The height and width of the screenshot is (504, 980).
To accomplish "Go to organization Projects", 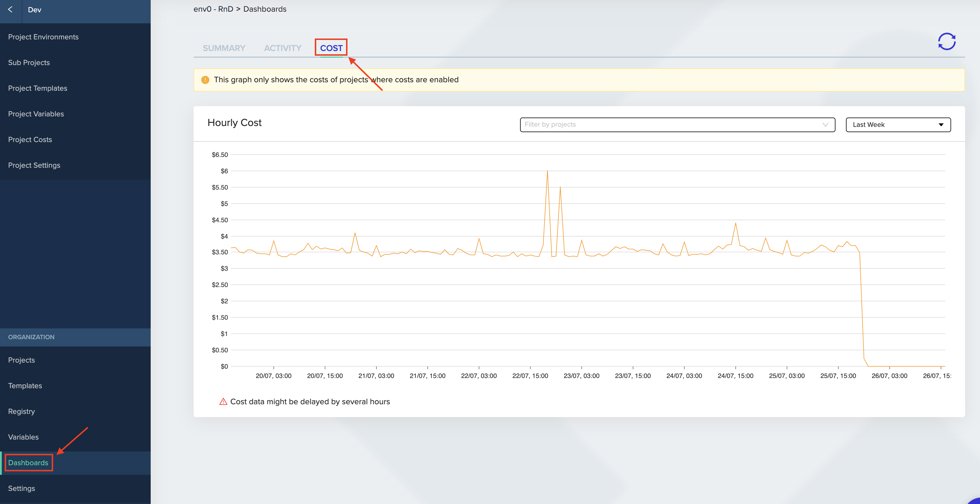I will pyautogui.click(x=21, y=360).
